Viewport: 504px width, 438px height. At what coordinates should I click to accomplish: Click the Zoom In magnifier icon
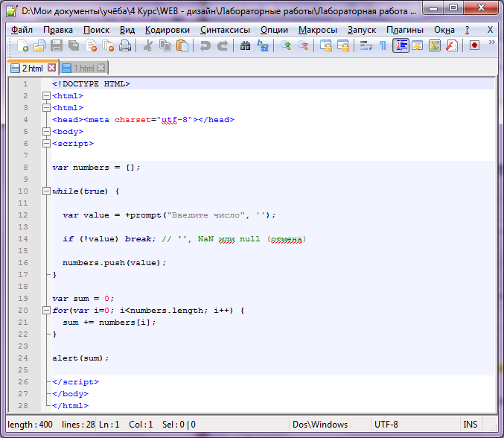tap(286, 46)
